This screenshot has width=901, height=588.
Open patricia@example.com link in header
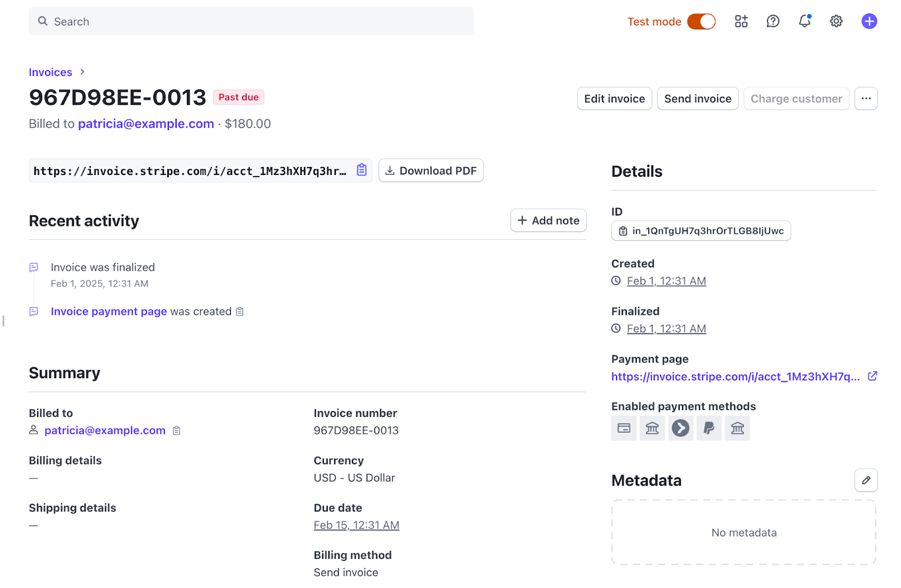point(146,124)
